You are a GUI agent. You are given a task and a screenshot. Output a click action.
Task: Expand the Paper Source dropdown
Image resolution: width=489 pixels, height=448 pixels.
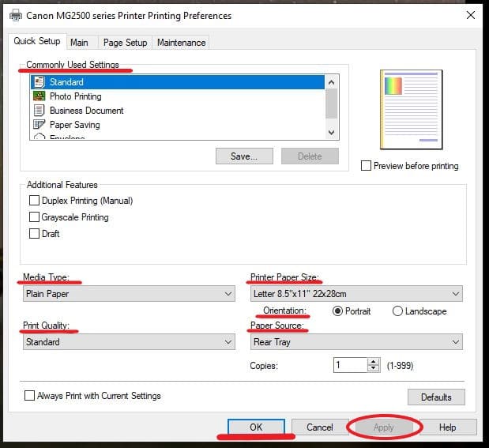point(355,342)
